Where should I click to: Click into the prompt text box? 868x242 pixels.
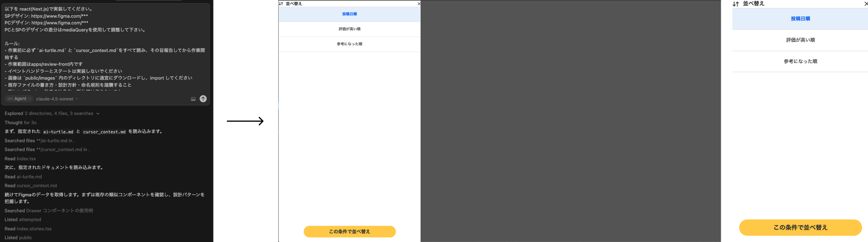tap(105, 47)
